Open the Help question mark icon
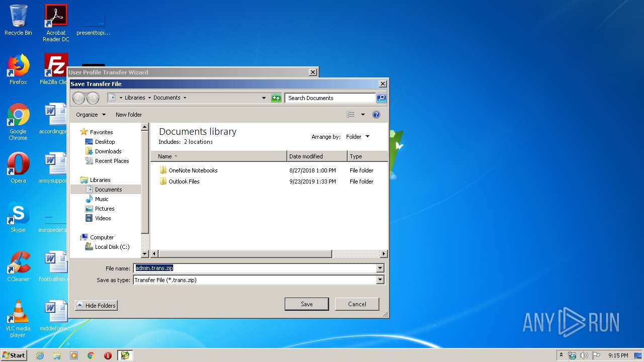This screenshot has width=644, height=362. pos(376,115)
